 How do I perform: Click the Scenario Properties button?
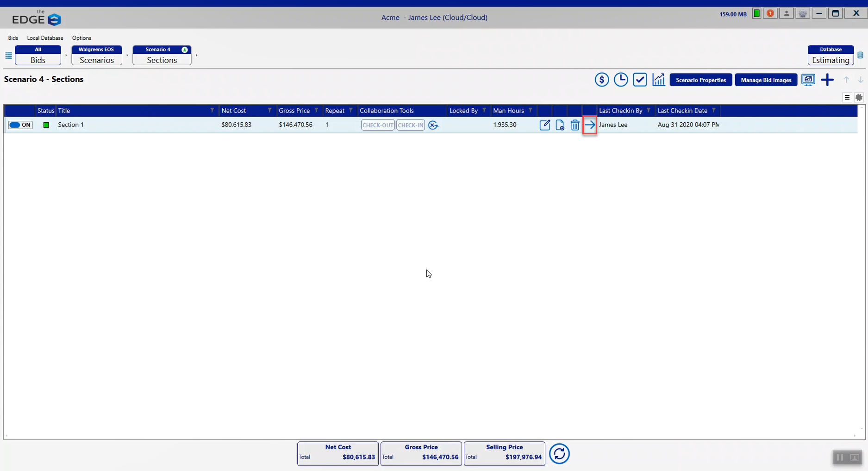pyautogui.click(x=700, y=80)
